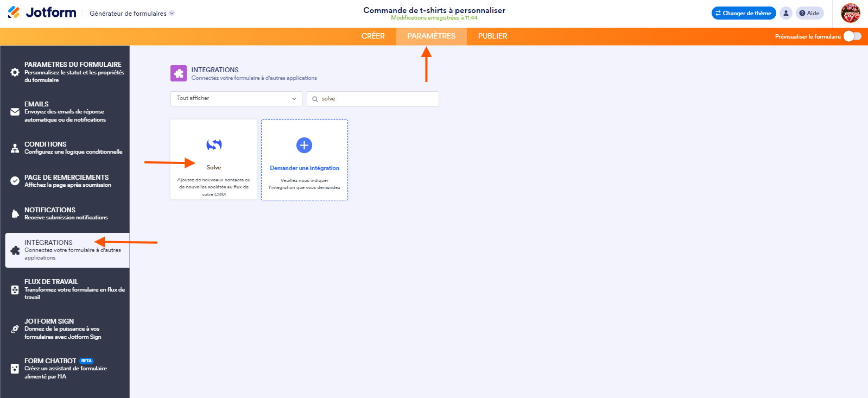The width and height of the screenshot is (868, 398).
Task: Click the thank-you page checkmark icon
Action: tap(15, 181)
